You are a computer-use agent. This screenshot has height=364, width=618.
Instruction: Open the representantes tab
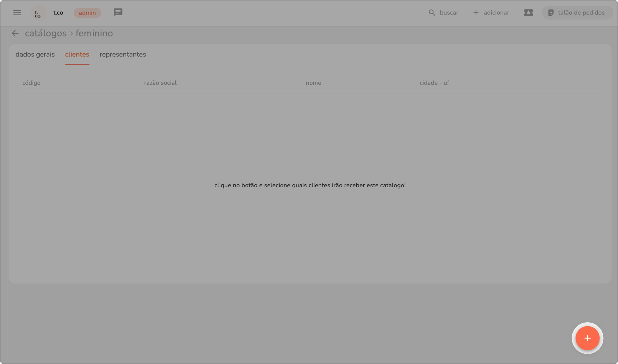pos(122,55)
